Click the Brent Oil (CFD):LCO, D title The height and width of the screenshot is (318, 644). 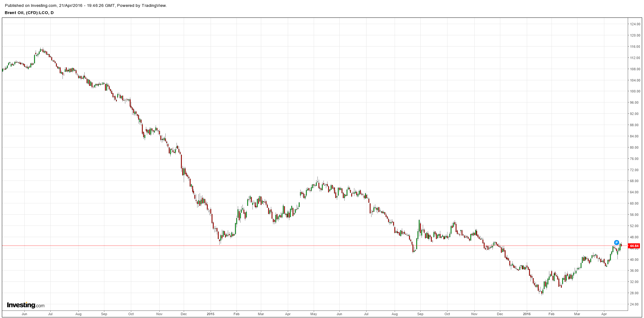click(29, 13)
